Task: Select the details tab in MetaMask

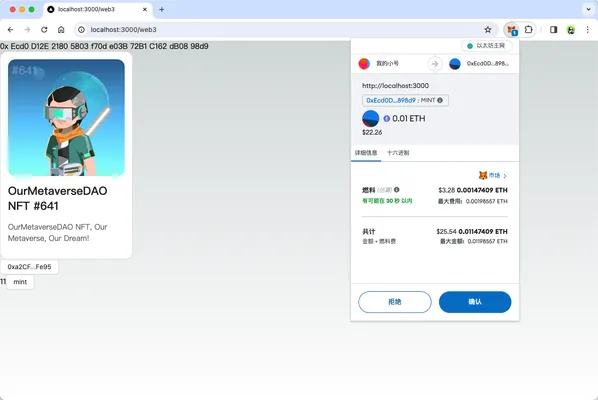Action: [366, 153]
